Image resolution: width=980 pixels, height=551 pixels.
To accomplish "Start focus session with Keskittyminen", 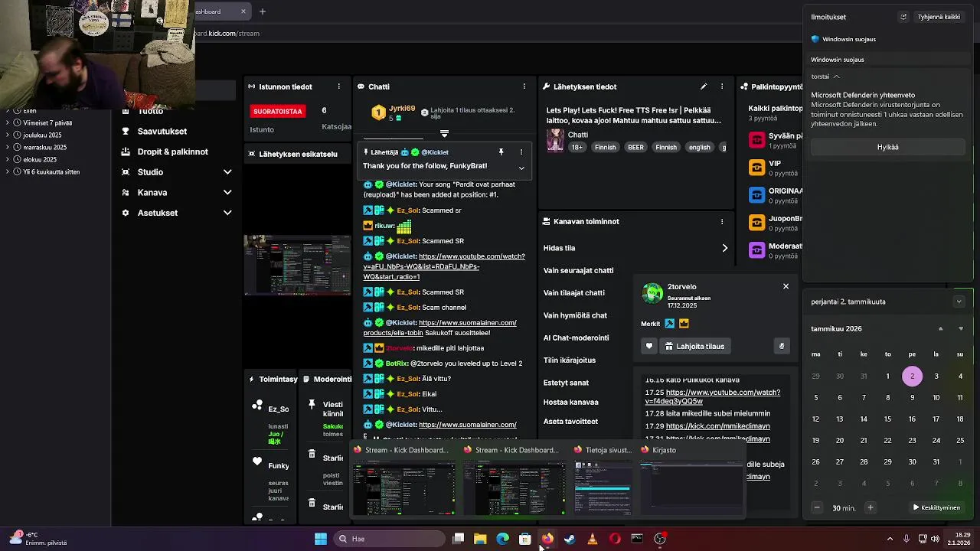I will (936, 507).
